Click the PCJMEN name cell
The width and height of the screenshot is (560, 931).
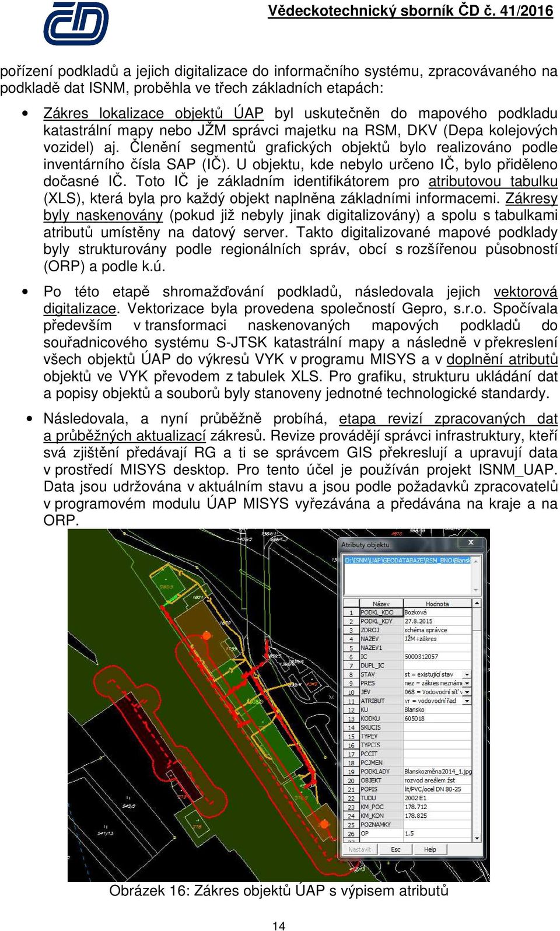(380, 762)
